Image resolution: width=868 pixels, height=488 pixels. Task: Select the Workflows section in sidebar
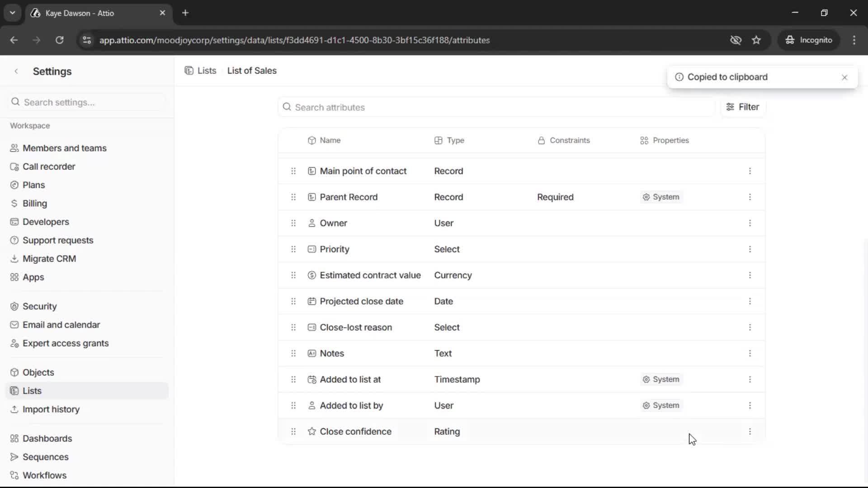point(44,475)
